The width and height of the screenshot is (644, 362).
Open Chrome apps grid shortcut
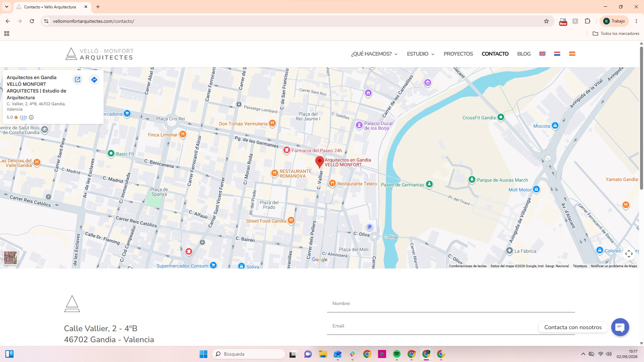click(7, 34)
